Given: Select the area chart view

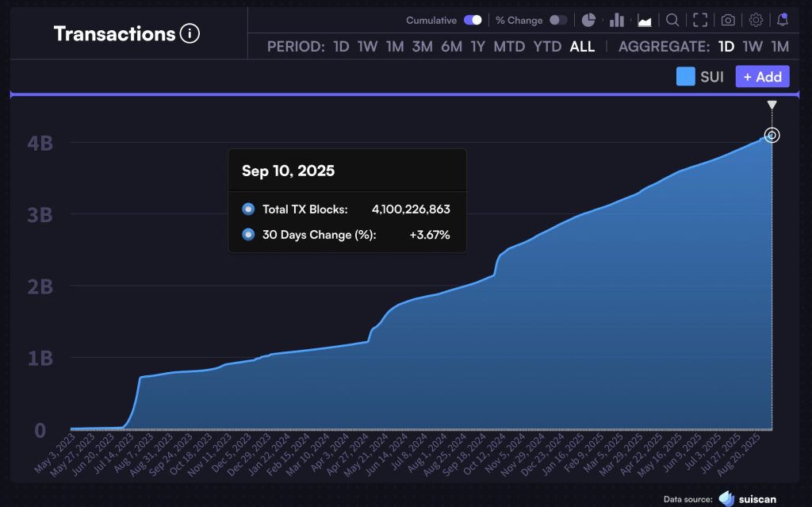Looking at the screenshot, I should pyautogui.click(x=644, y=21).
